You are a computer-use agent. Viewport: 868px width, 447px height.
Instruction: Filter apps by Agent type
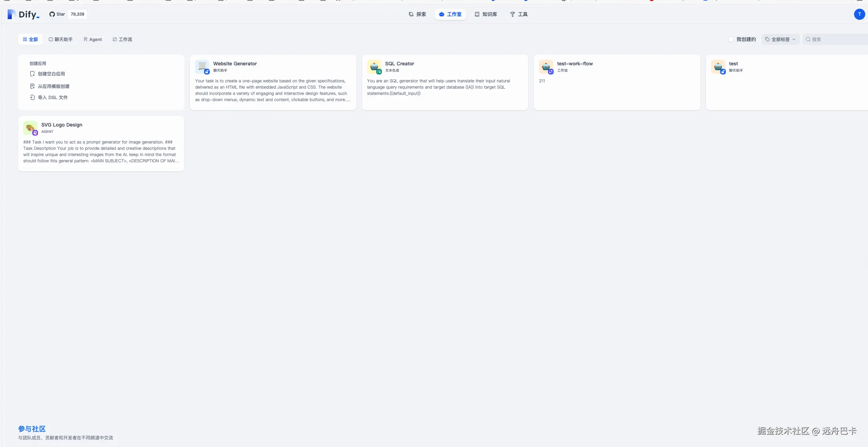[93, 40]
